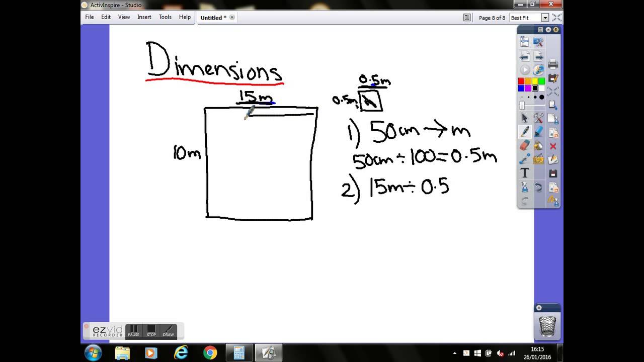This screenshot has width=644, height=362.
Task: Open the Tools menu
Action: click(165, 17)
